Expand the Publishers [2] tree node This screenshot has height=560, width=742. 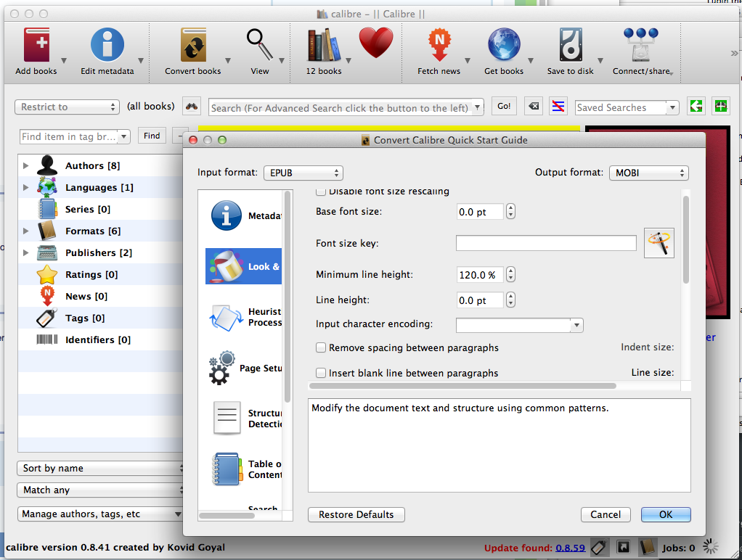pyautogui.click(x=26, y=252)
